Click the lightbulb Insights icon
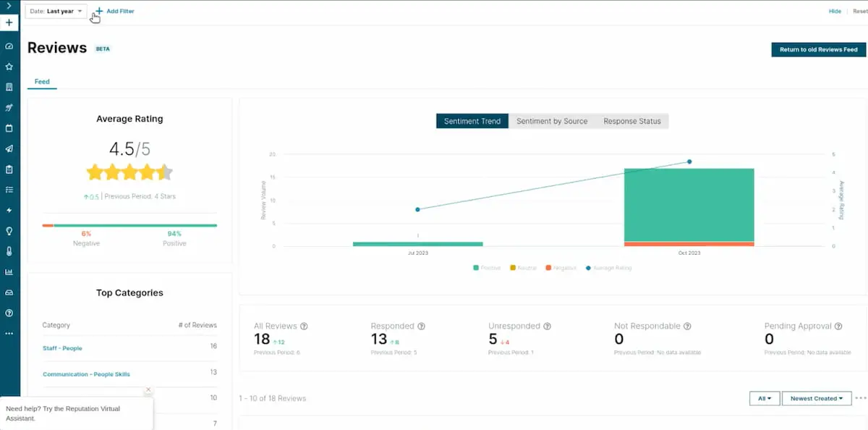The image size is (868, 430). pos(9,230)
